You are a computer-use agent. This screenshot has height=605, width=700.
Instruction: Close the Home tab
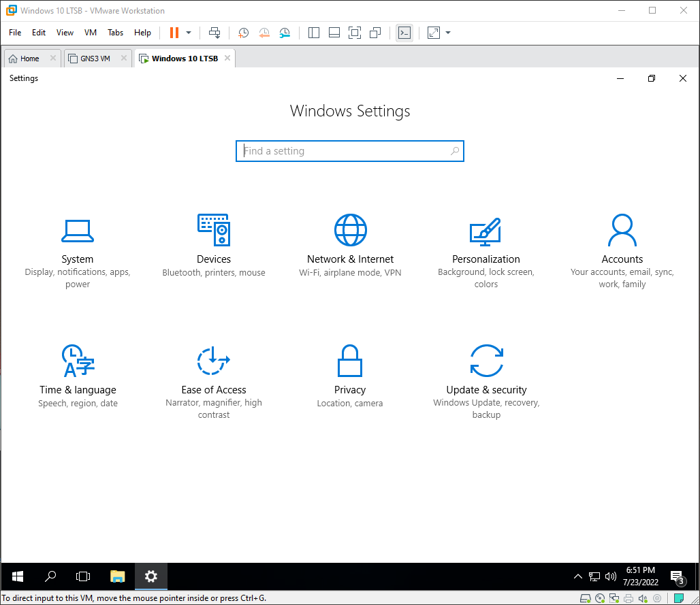52,58
